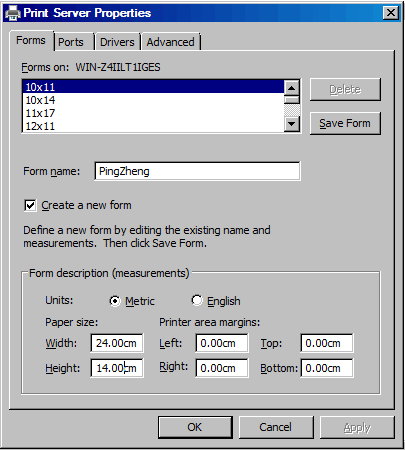Go to the Advanced tab
This screenshot has height=450, width=405.
tap(171, 42)
